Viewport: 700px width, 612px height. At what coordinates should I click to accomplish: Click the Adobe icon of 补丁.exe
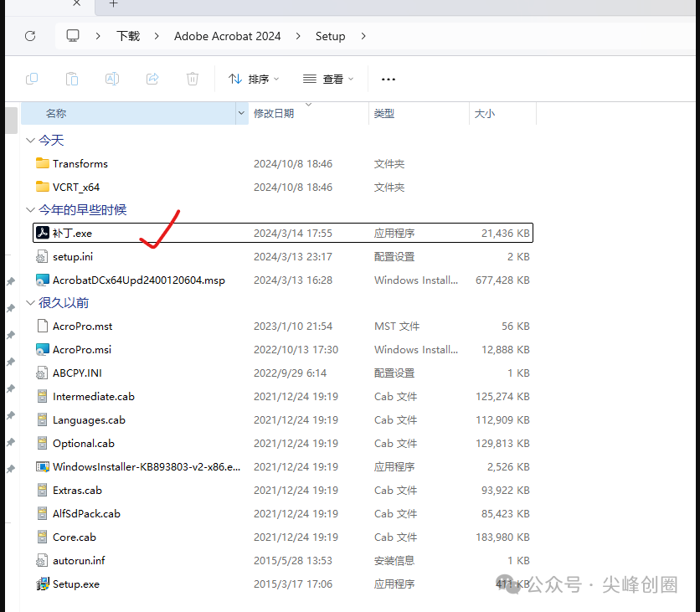43,233
